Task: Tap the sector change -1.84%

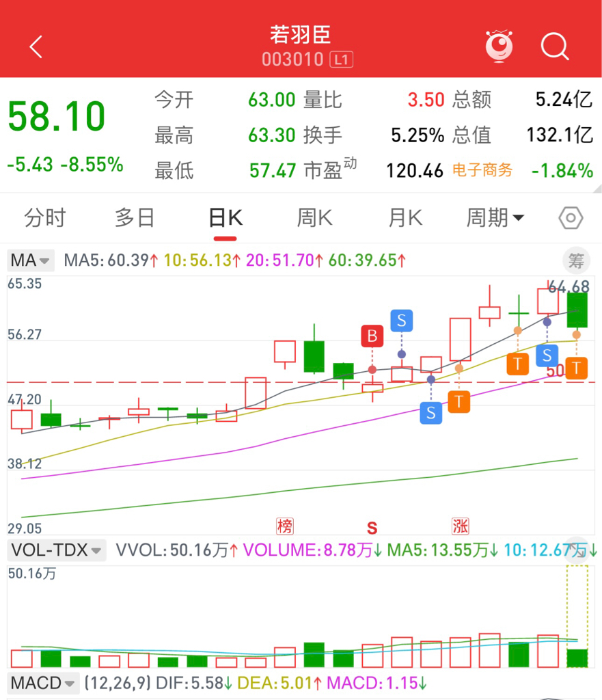Action: [562, 170]
